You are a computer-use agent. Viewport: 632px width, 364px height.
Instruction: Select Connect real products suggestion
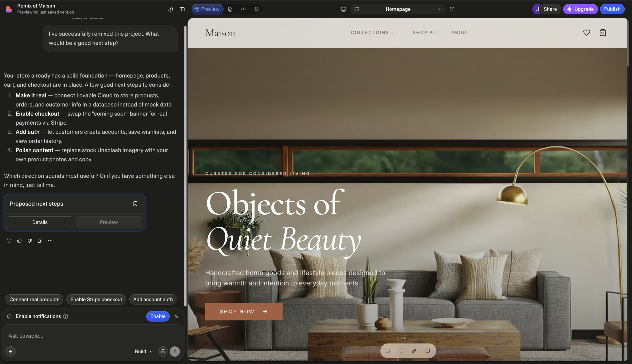[x=35, y=299]
